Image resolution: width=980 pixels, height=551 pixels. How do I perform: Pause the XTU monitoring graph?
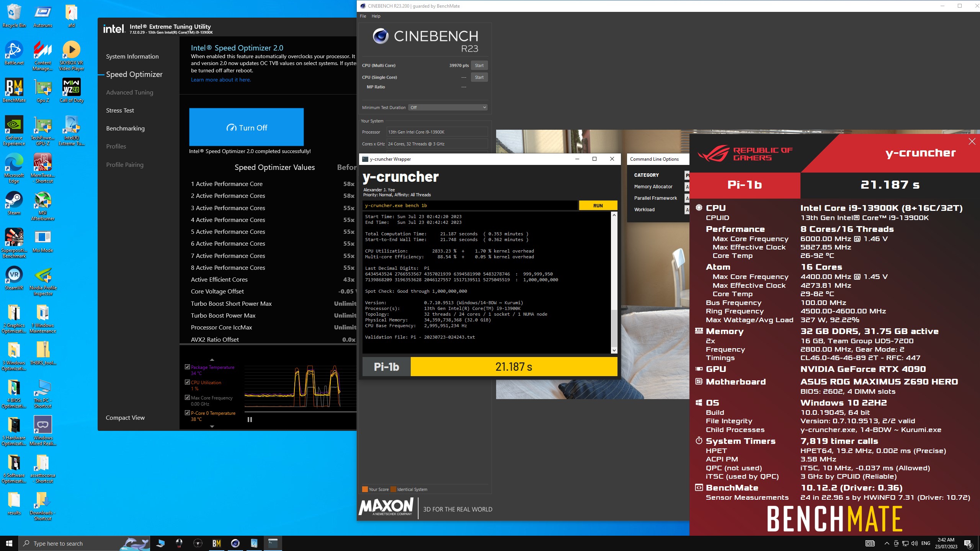250,419
